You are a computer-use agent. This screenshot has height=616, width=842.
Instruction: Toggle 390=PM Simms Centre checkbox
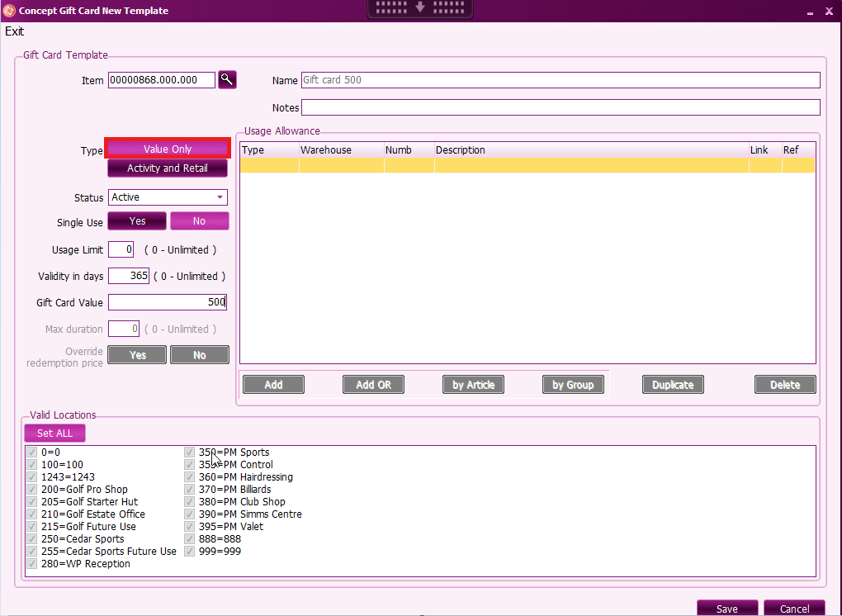[189, 514]
